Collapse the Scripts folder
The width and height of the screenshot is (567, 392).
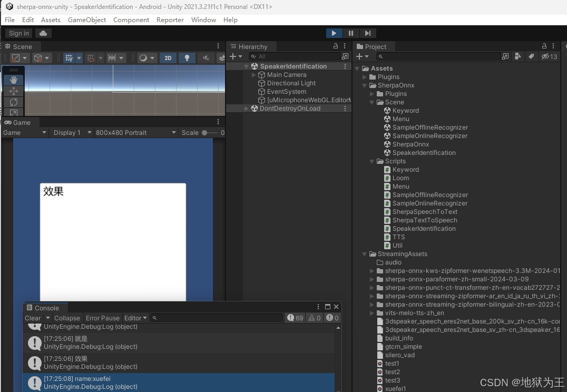(372, 161)
